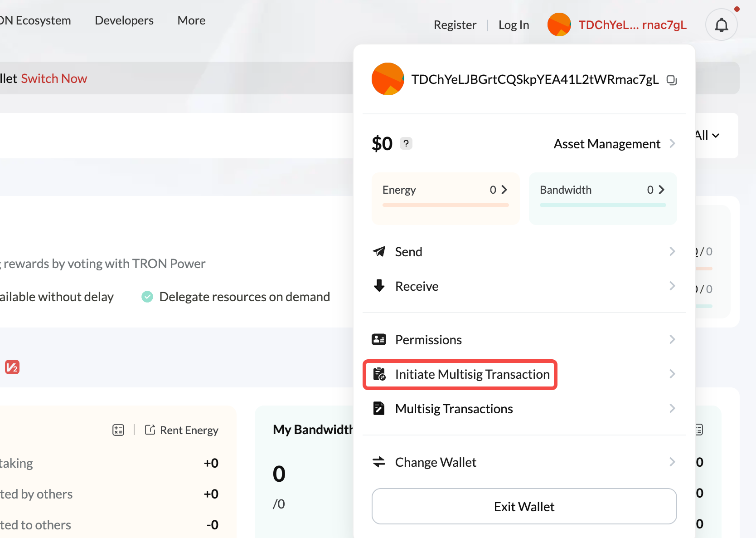Click the Rent Energy share icon
Viewport: 756px width, 538px height.
coord(149,429)
